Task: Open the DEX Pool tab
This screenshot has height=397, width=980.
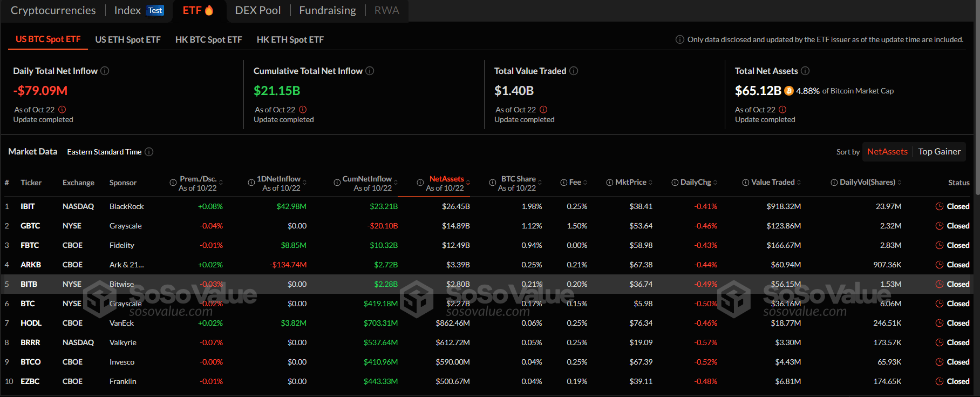Action: (x=257, y=10)
